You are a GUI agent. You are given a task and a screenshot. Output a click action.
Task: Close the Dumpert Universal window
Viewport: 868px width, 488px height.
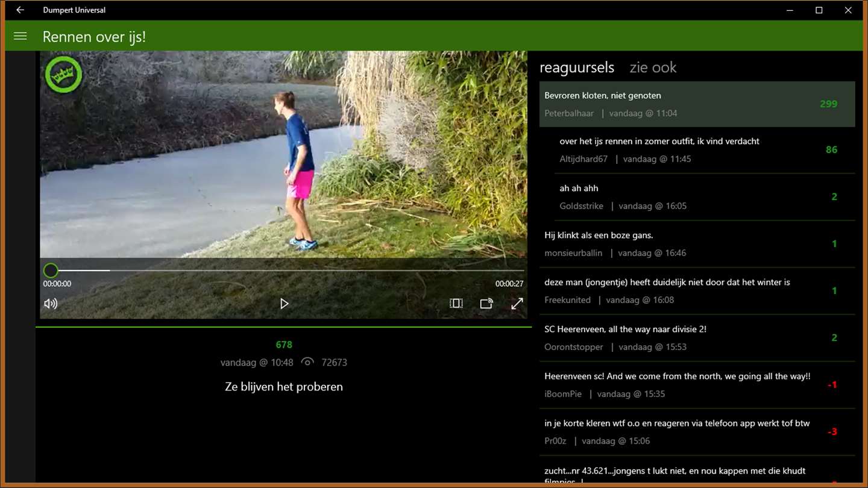coord(848,10)
